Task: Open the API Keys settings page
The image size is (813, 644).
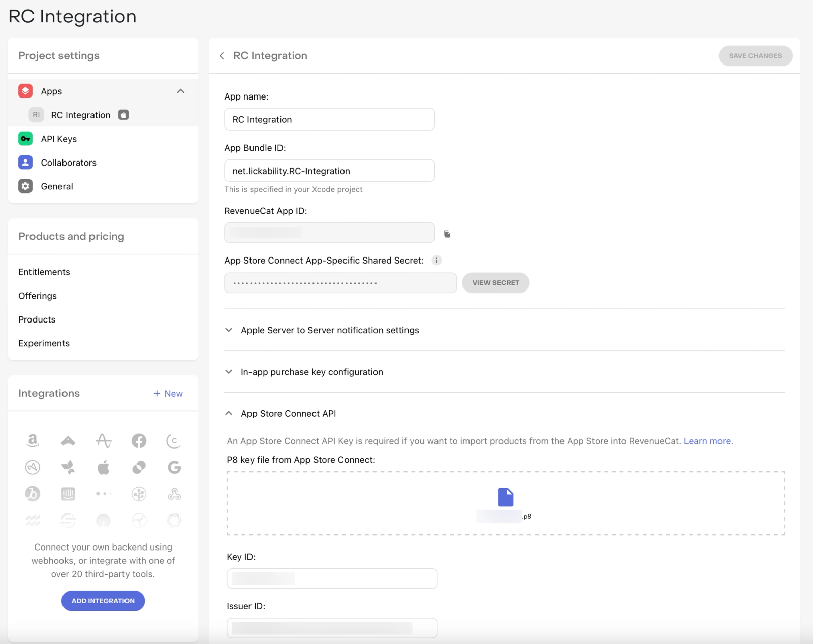Action: (x=58, y=139)
